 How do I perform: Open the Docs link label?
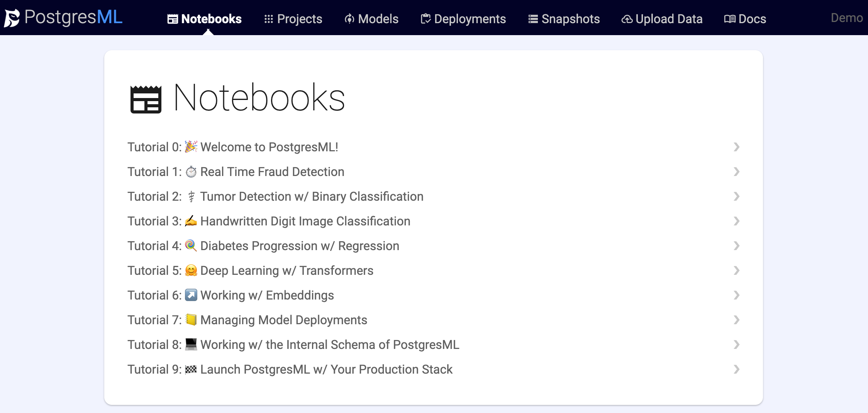(x=752, y=19)
